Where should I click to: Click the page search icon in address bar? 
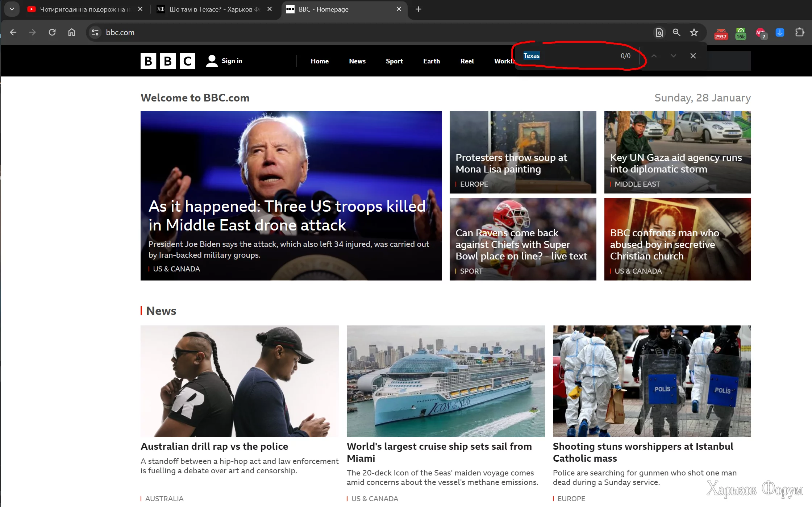click(659, 33)
